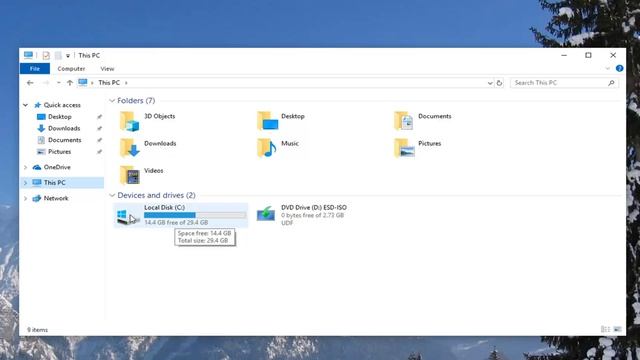640x360 pixels.
Task: Unpin Desktop via its pin icon
Action: click(99, 117)
